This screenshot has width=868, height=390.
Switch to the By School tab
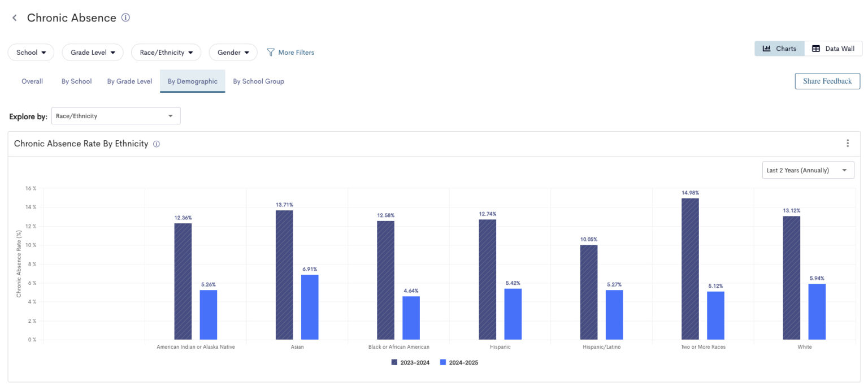tap(76, 81)
